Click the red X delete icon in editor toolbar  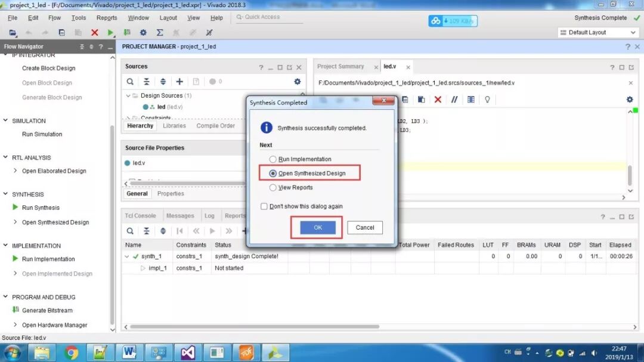point(438,100)
